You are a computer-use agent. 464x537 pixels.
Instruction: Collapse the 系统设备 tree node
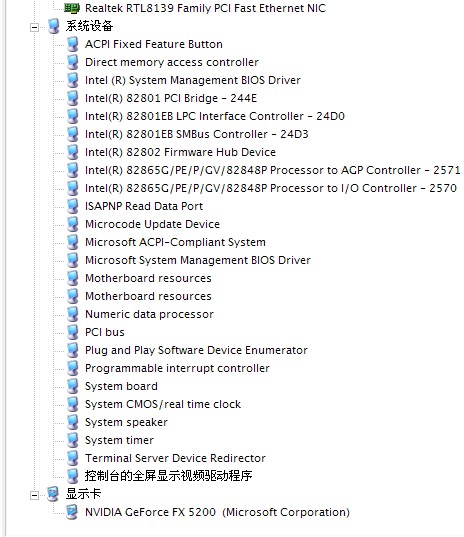click(x=34, y=27)
